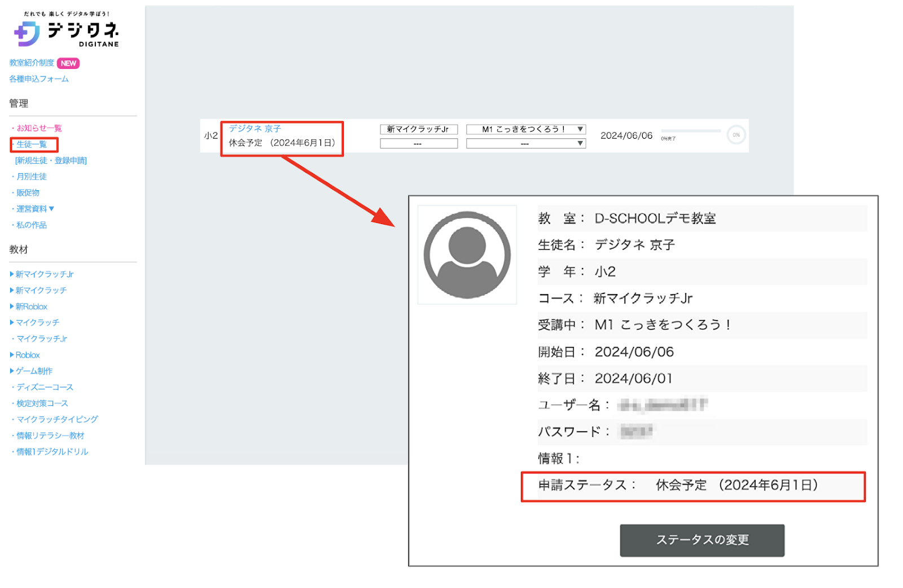Click the 新規生徒・登録申請 link
Screen dimensions: 903x588
tap(51, 161)
